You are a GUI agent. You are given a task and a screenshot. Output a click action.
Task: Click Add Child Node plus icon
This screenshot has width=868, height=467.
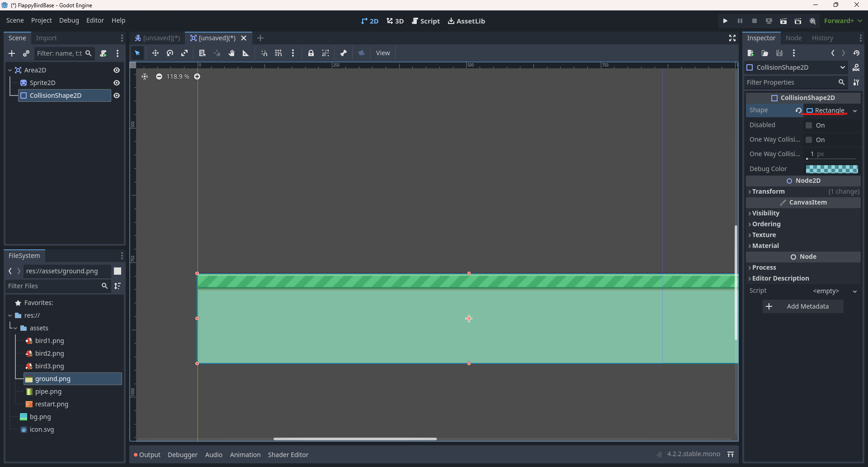[12, 53]
